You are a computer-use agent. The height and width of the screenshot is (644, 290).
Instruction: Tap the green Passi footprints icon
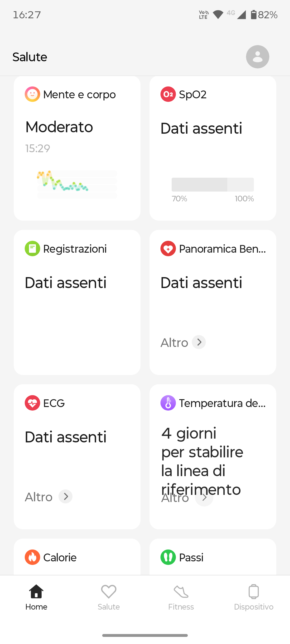(168, 557)
